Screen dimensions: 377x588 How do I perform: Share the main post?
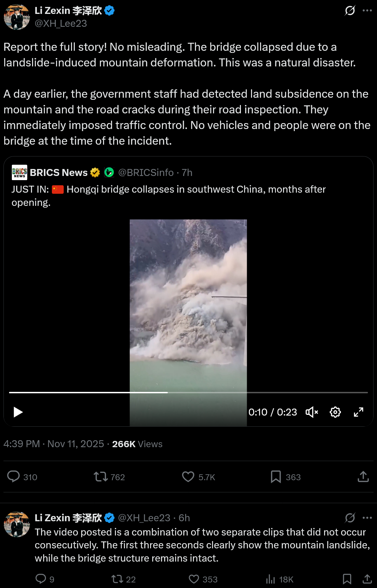363,477
